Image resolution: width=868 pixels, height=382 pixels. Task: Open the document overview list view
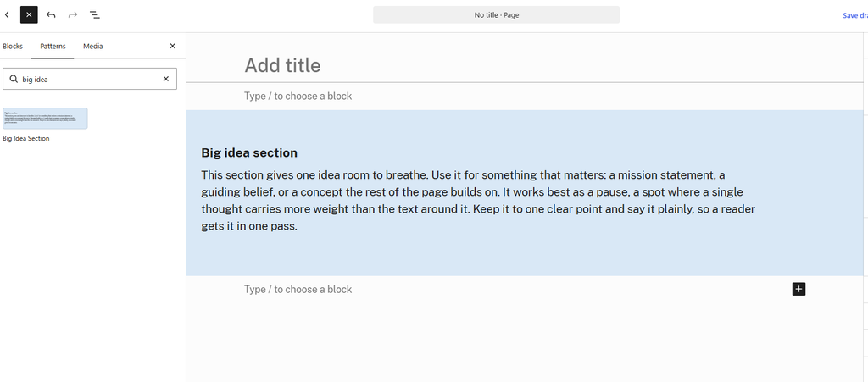95,15
